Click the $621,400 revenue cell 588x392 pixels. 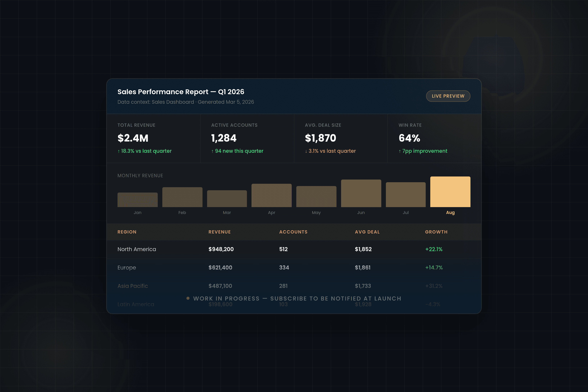(220, 268)
